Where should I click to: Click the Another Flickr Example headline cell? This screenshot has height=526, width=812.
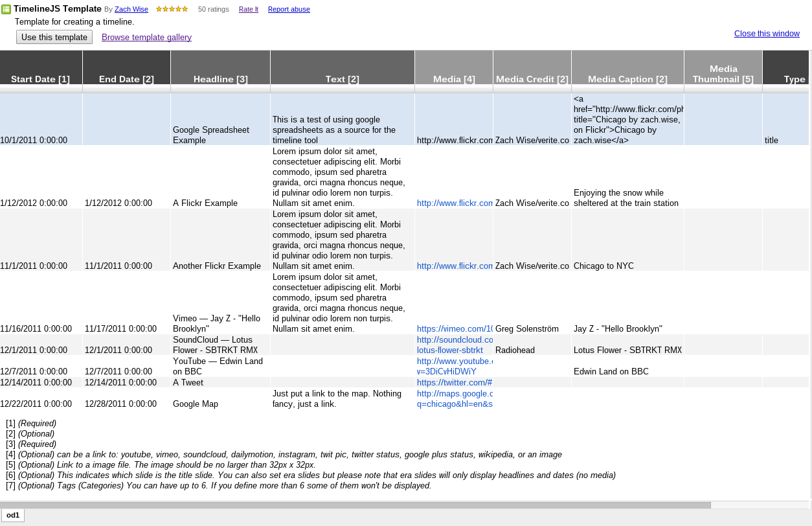click(x=220, y=240)
